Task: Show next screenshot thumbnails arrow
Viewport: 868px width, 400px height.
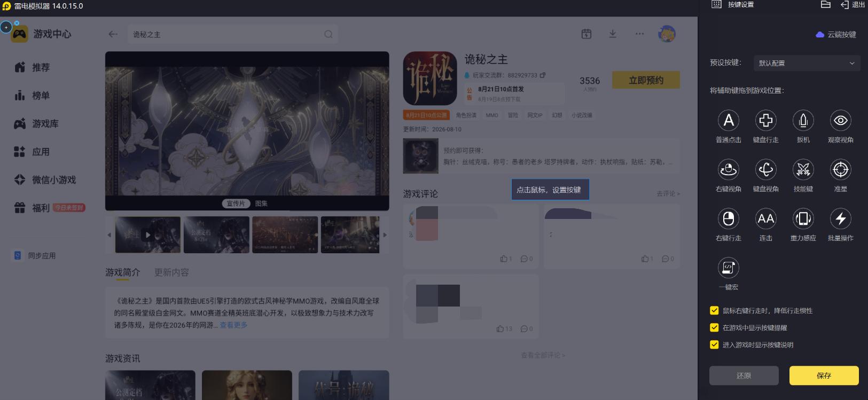Action: 385,235
